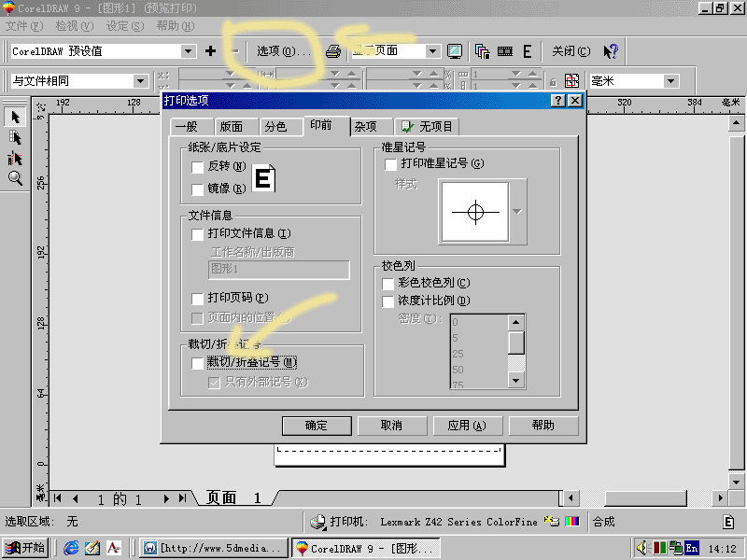Click the color bars icon in status bar
Viewport: 747px width, 560px height.
tap(572, 522)
